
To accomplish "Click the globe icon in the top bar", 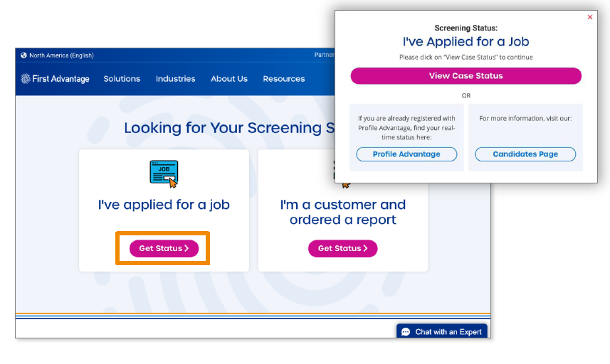I will tap(24, 55).
